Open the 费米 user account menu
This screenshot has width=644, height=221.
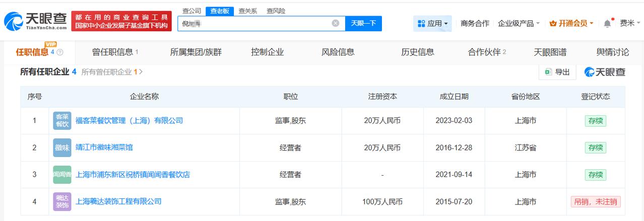pos(629,23)
